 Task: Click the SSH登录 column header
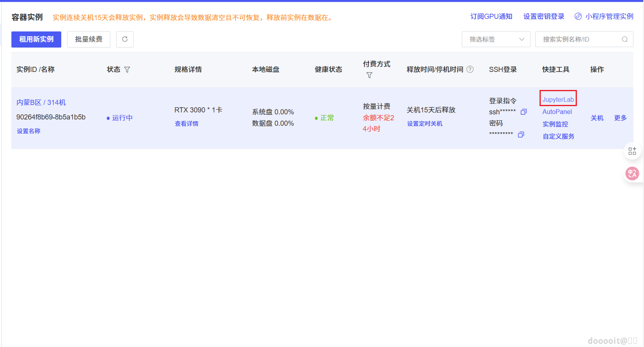click(x=503, y=70)
